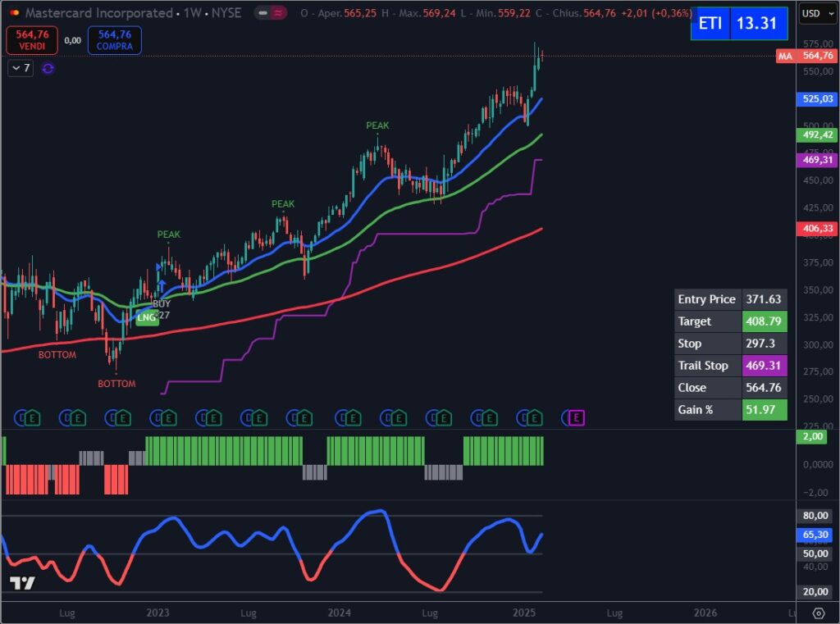Select the 2025 label on the time axis
This screenshot has width=840, height=624.
coord(524,613)
